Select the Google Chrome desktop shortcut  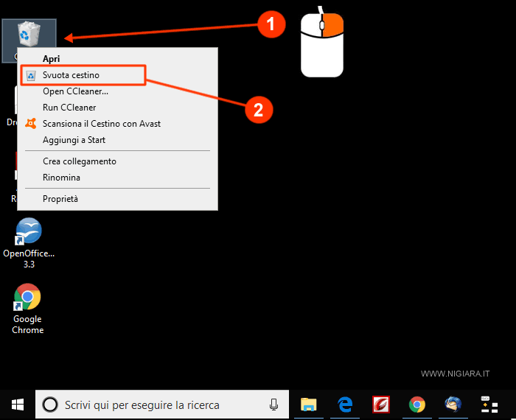coord(27,297)
